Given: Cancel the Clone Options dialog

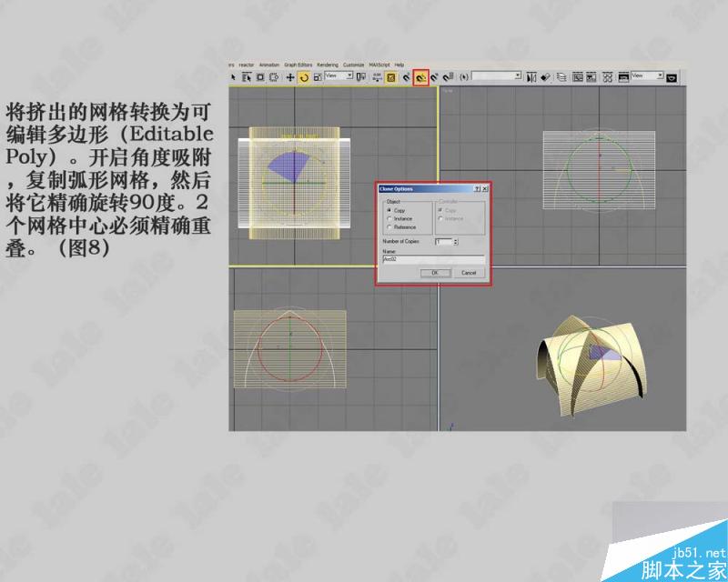Looking at the screenshot, I should pyautogui.click(x=468, y=272).
